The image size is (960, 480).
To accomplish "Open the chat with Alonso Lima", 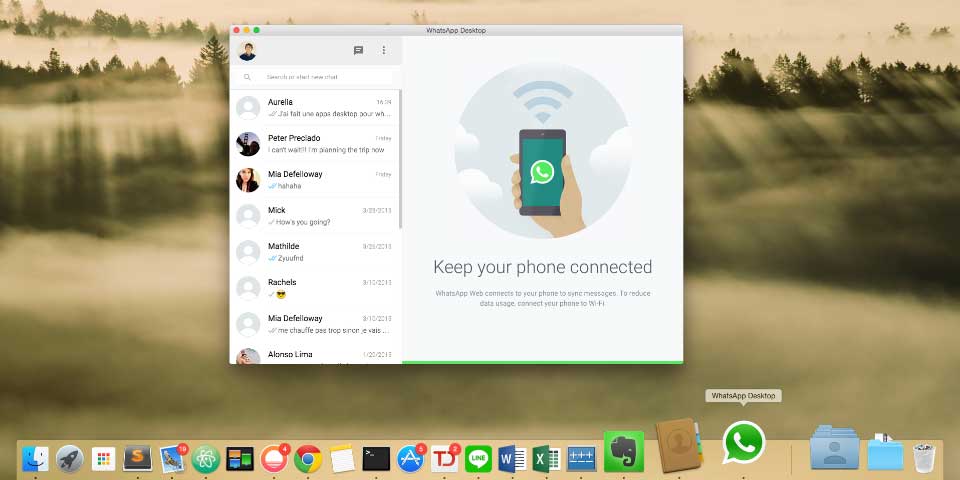I will click(315, 354).
